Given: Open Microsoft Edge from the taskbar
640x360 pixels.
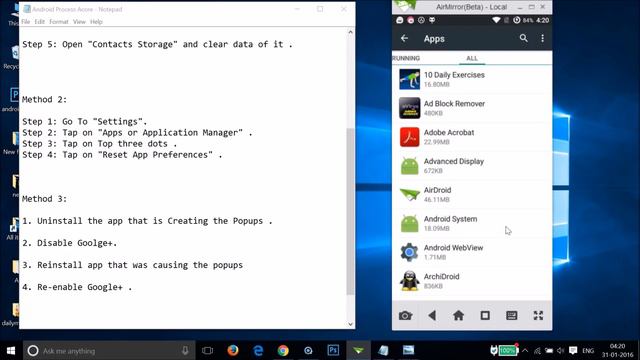Looking at the screenshot, I should click(x=258, y=350).
